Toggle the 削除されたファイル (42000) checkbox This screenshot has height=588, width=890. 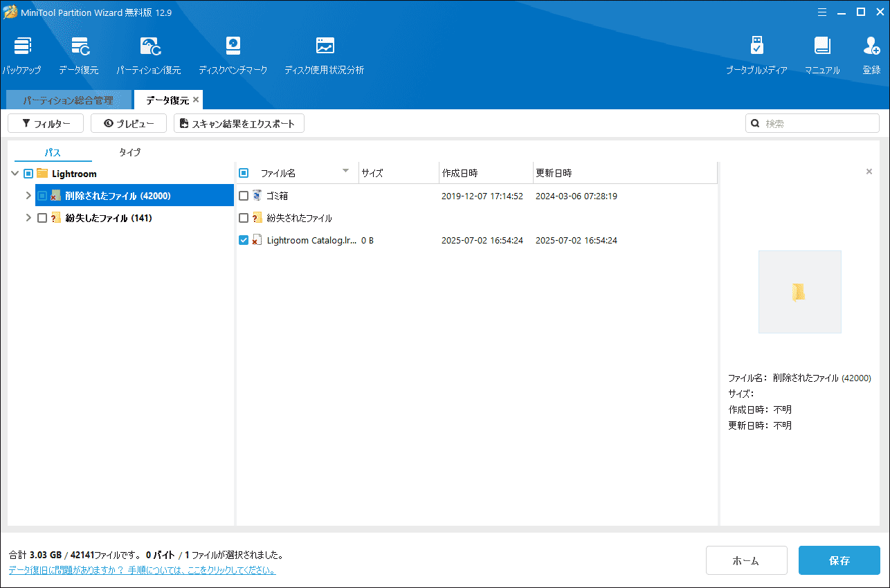[x=42, y=196]
